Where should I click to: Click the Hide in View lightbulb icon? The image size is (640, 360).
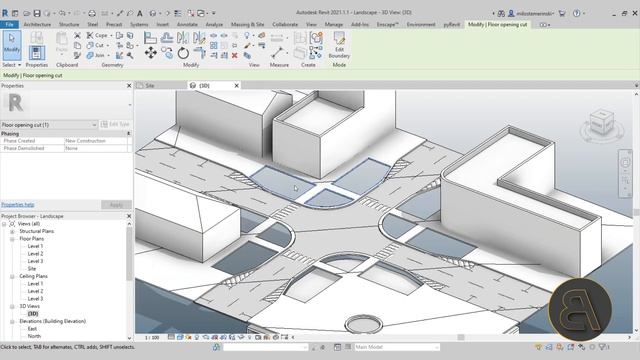pyautogui.click(x=247, y=36)
